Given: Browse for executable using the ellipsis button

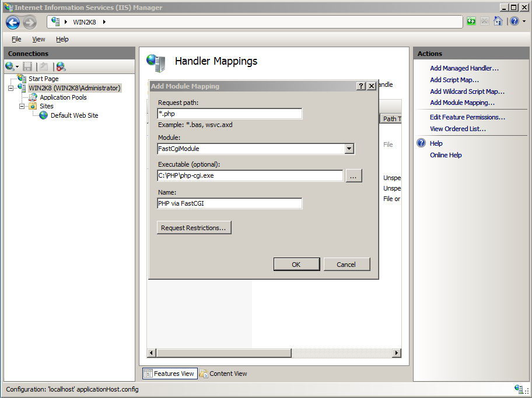Looking at the screenshot, I should pos(354,175).
